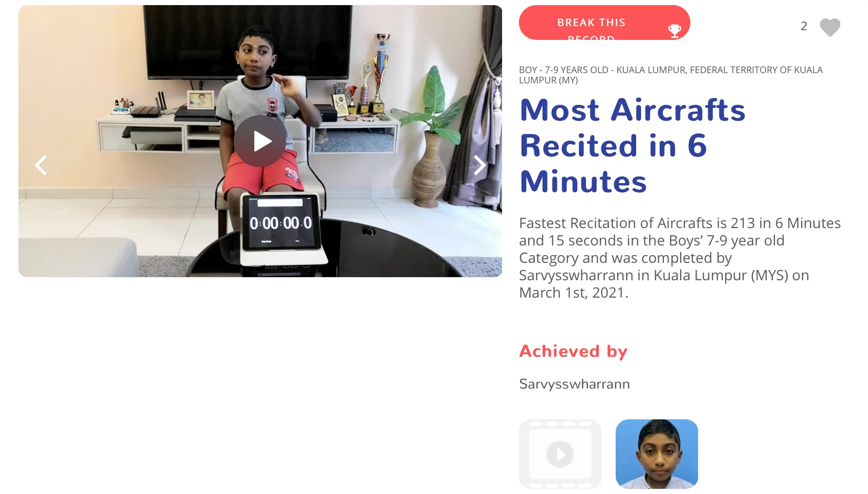Like the record with the heart icon
The image size is (868, 494).
pos(830,27)
